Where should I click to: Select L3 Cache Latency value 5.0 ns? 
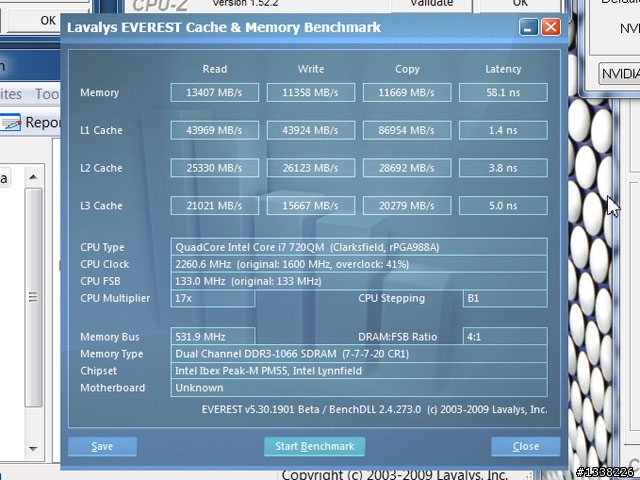[503, 206]
